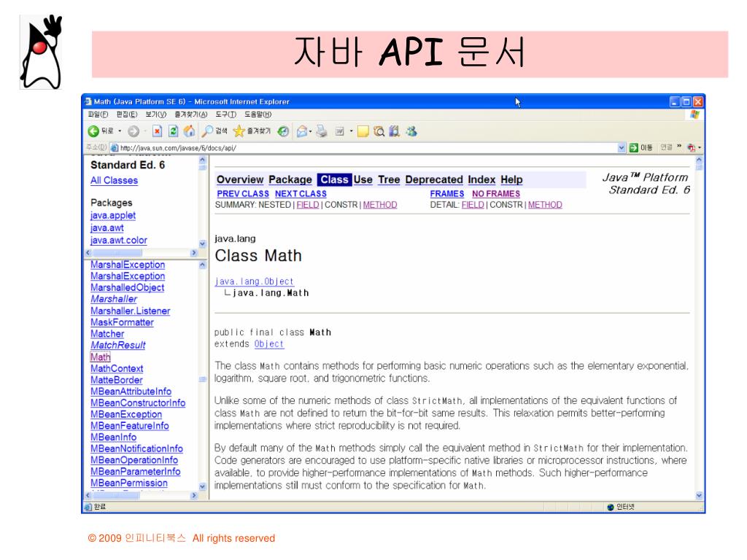The width and height of the screenshot is (747, 560).
Task: Click the packages frame scroll-down arrow
Action: tap(203, 244)
